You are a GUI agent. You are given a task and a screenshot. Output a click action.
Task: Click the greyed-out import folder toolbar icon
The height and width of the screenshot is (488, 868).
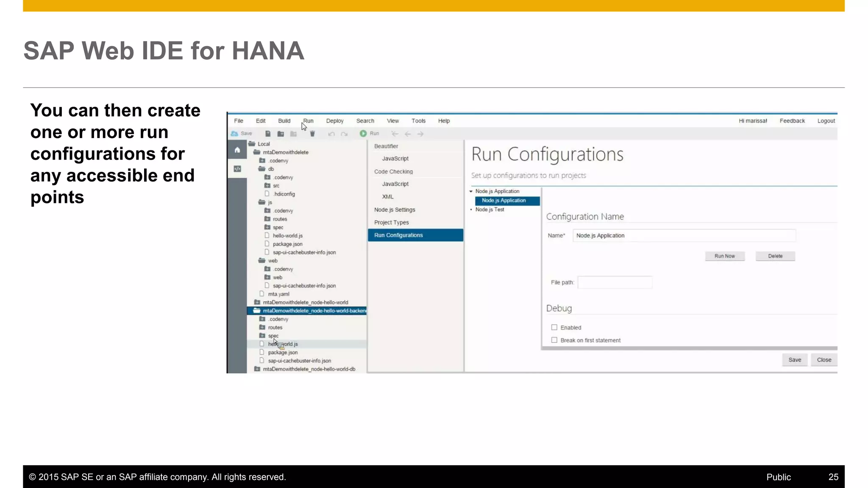coord(293,134)
